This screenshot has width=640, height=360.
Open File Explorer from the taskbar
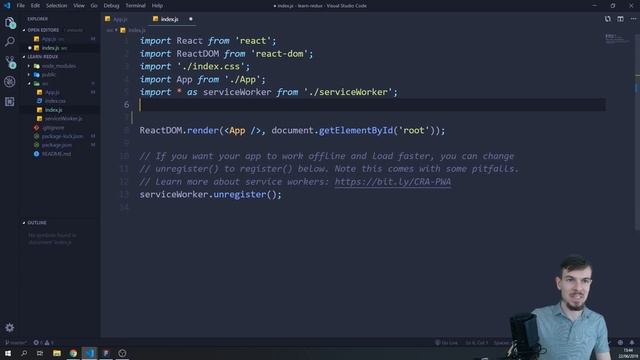[57, 353]
